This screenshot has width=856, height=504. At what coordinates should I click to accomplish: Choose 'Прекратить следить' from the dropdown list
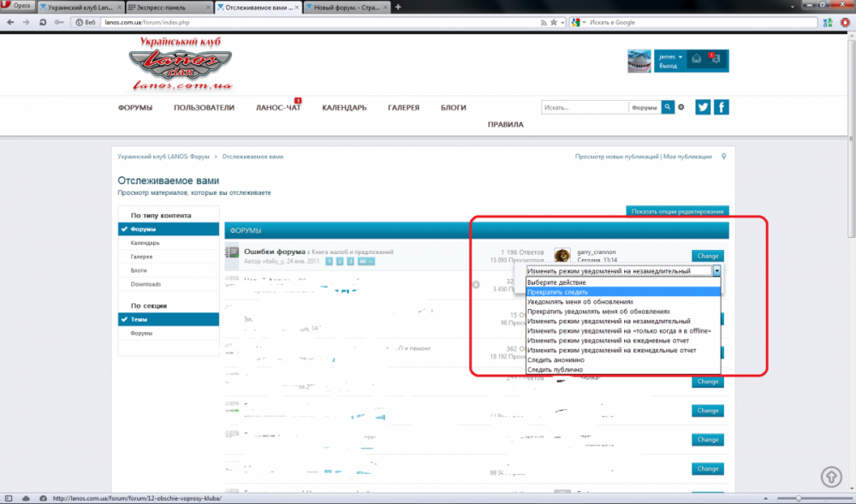click(x=557, y=292)
